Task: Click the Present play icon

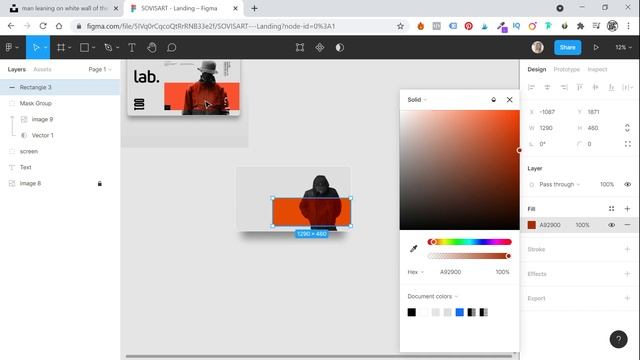Action: coord(596,47)
